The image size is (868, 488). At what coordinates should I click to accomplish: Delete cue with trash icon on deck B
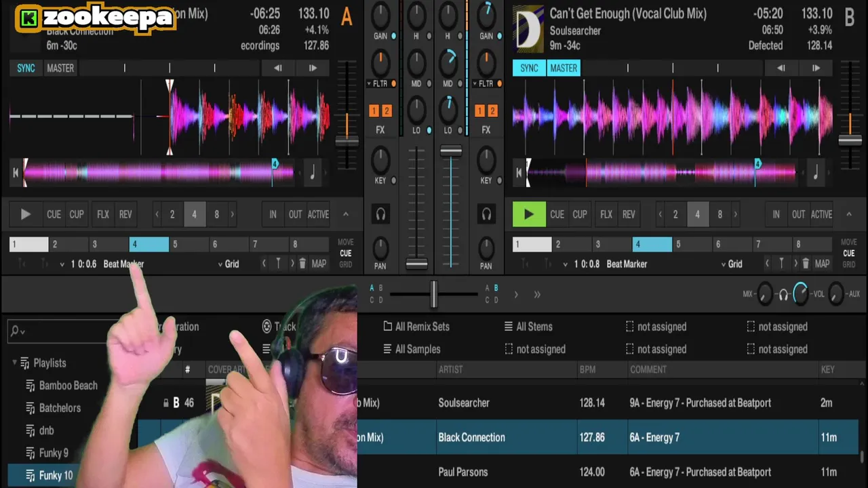[x=806, y=264]
